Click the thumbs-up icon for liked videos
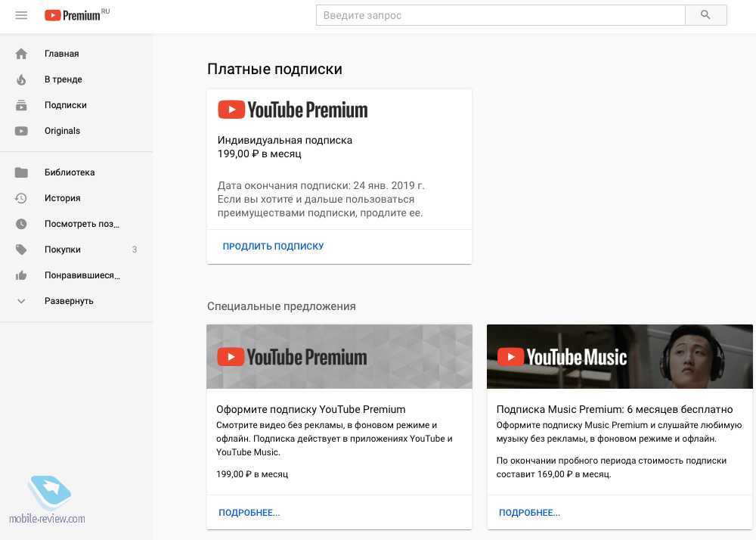This screenshot has height=540, width=756. click(x=21, y=275)
